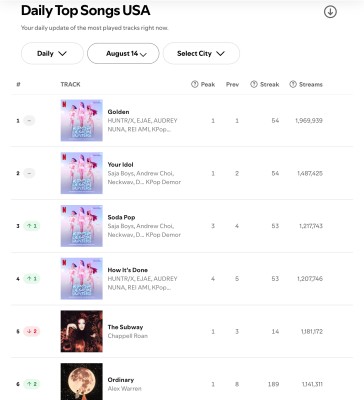Click the red down indicator for The Subway
This screenshot has width=364, height=400.
coord(32,331)
